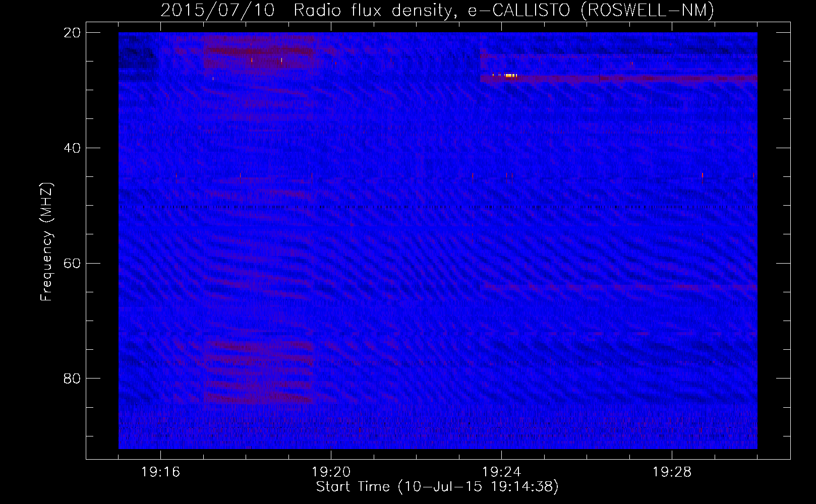Click the 'Start Time (10-Jul-15 19:14:38)' axis label
Viewport: 816px width, 504px height.
(437, 487)
